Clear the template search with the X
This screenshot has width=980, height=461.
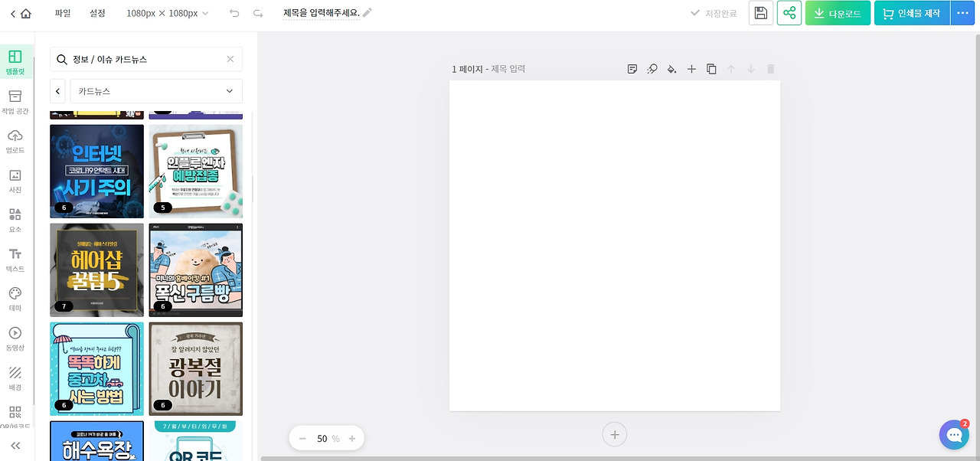tap(229, 59)
